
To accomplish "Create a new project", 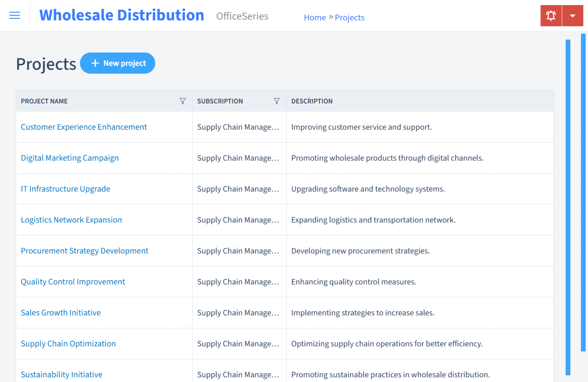I will click(118, 63).
